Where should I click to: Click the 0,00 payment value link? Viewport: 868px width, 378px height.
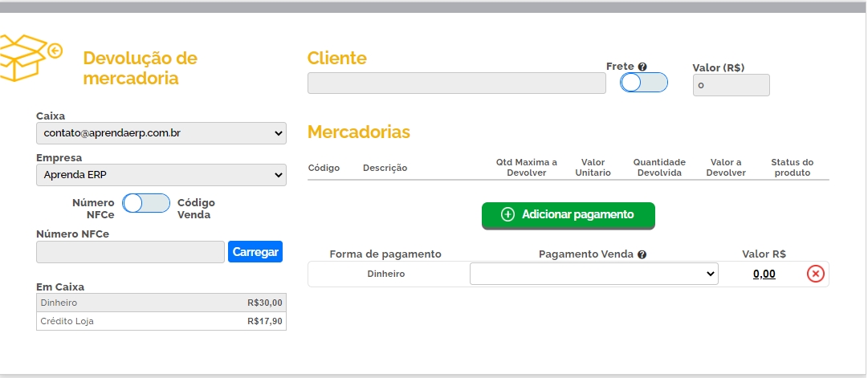[x=764, y=274]
